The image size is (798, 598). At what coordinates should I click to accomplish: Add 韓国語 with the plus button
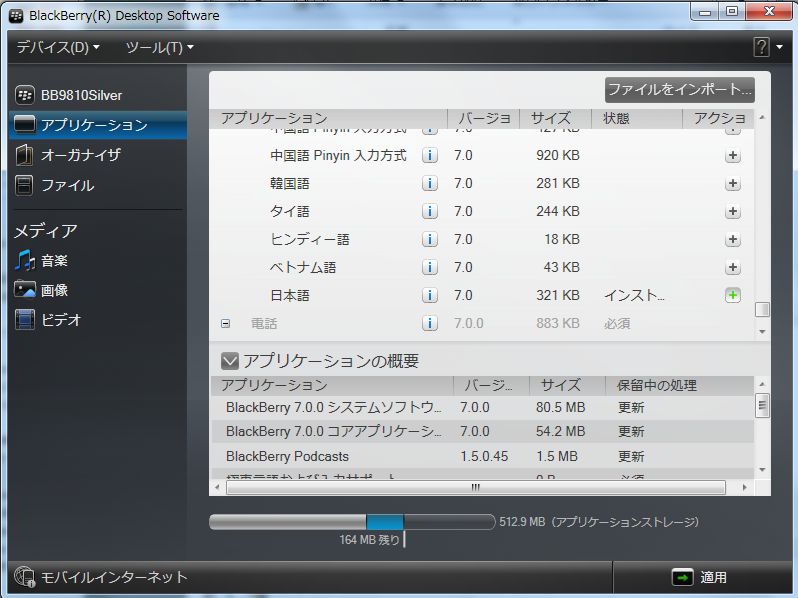732,183
